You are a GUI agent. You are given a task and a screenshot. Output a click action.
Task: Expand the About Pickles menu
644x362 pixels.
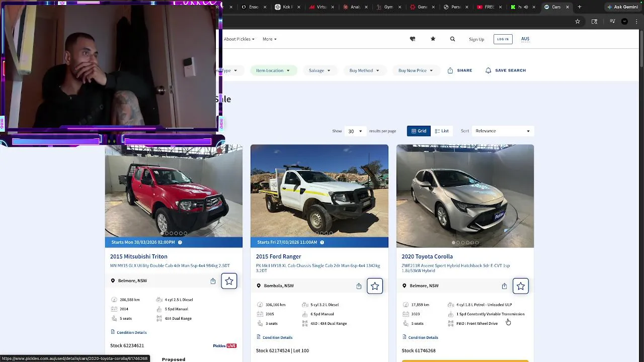click(239, 39)
